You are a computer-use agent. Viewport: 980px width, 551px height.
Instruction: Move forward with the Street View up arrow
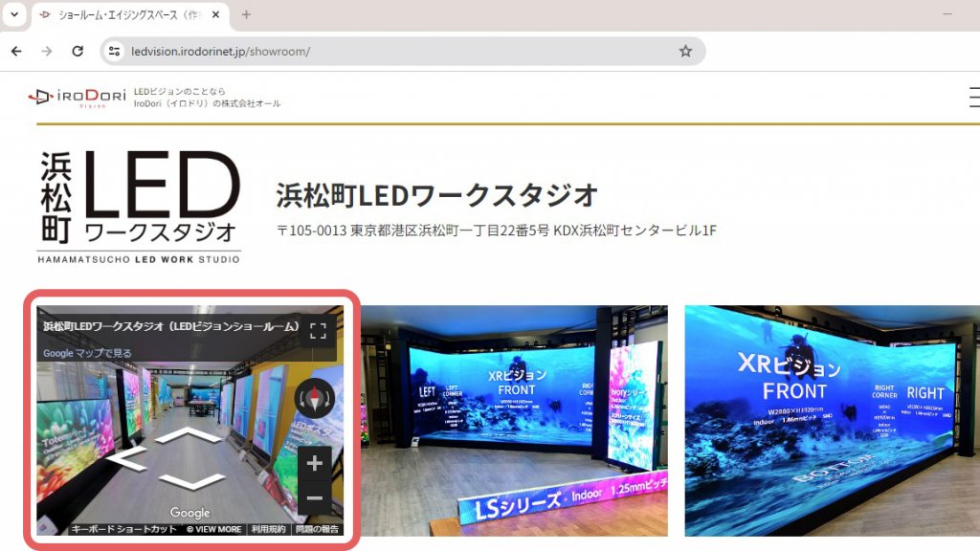189,435
